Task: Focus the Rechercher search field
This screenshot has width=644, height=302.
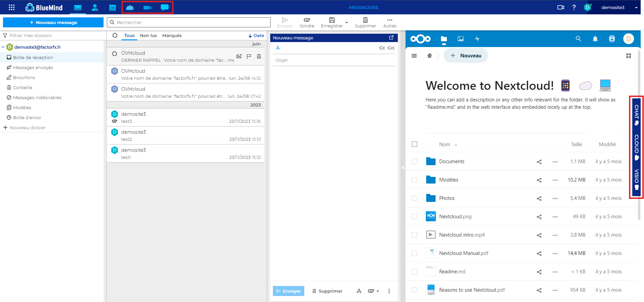Action: (x=189, y=22)
